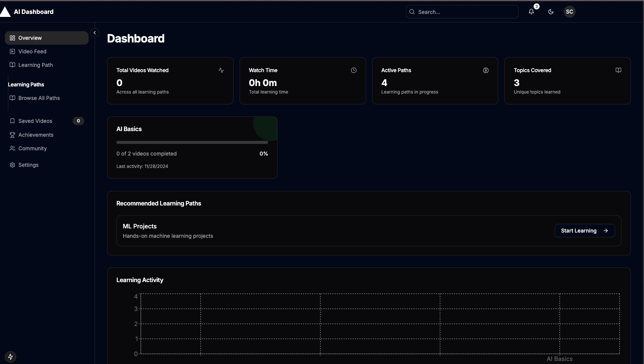Click the Watch Time value 0h 0m
The height and width of the screenshot is (364, 644).
click(263, 83)
